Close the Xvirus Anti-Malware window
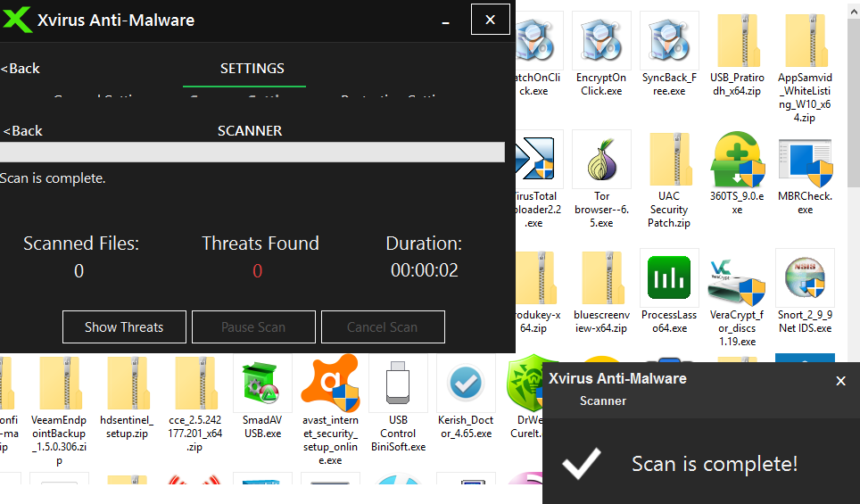Image resolution: width=860 pixels, height=504 pixels. click(x=491, y=20)
